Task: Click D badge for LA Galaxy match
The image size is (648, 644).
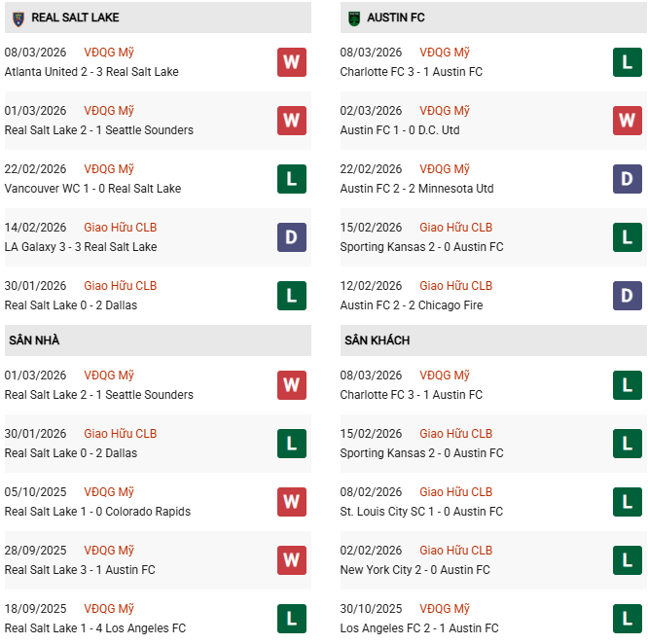Action: pos(291,237)
